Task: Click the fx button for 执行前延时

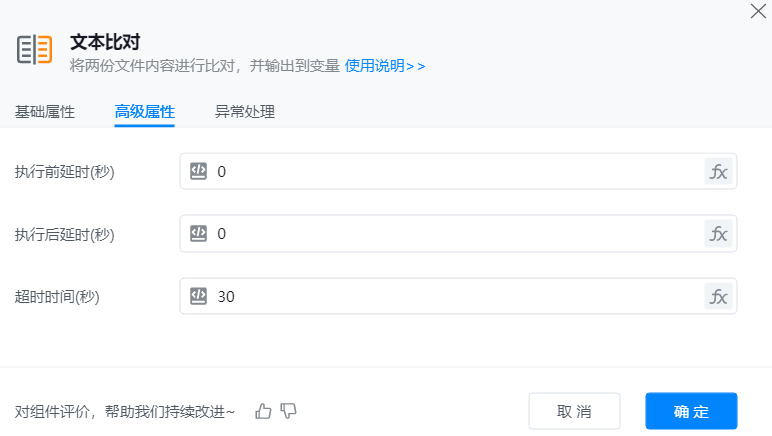Action: [x=718, y=171]
